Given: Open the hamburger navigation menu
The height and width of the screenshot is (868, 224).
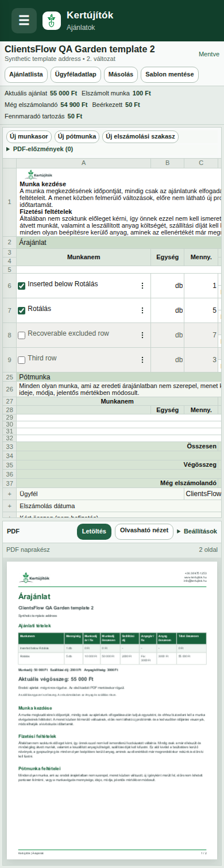Looking at the screenshot, I should click(x=24, y=20).
